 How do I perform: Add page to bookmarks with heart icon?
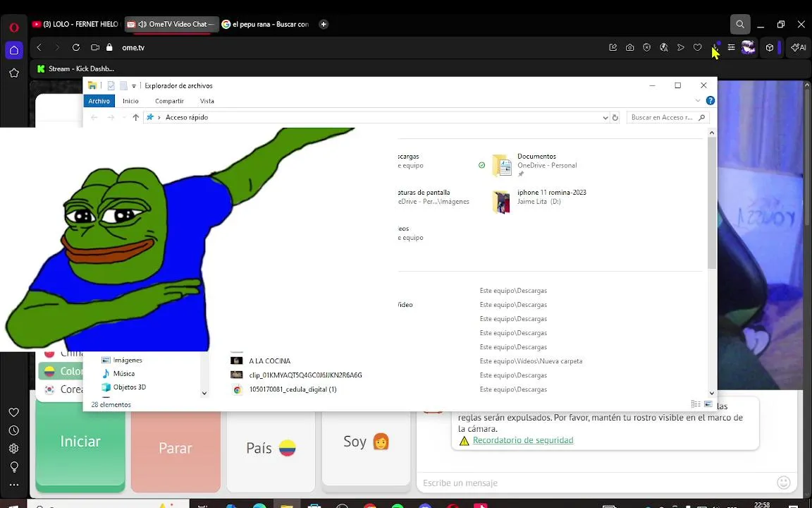(x=698, y=47)
